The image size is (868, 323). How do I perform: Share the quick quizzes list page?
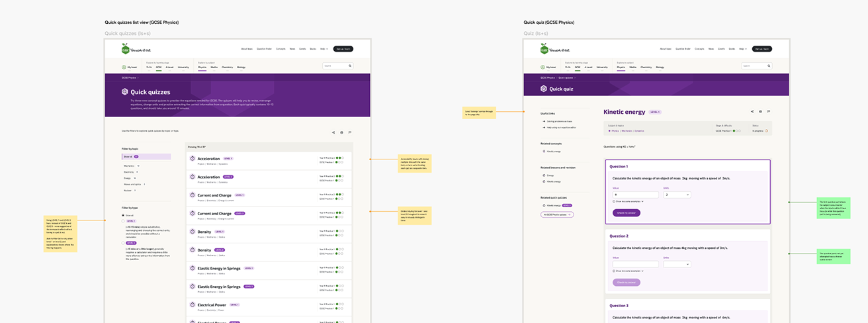pyautogui.click(x=333, y=132)
